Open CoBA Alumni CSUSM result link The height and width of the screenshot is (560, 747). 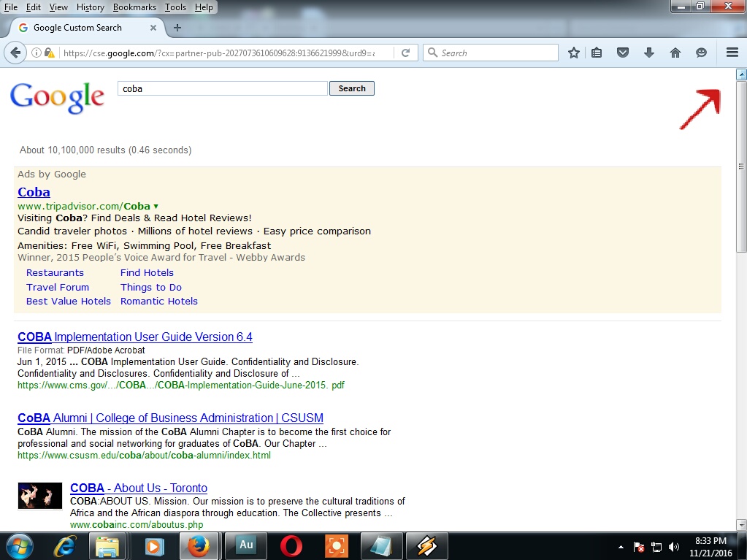click(170, 418)
